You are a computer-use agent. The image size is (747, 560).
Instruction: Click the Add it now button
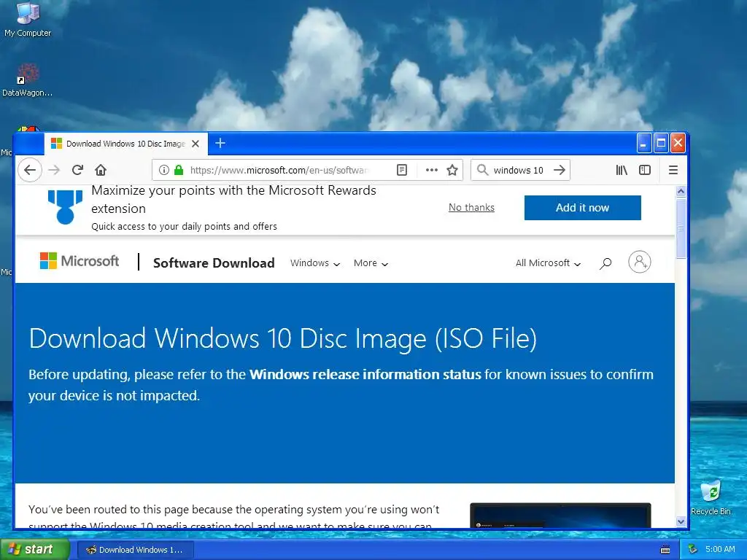(x=583, y=208)
